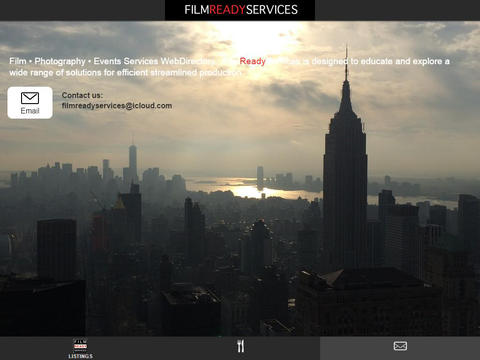Tap the sun reflection on river in photo
This screenshot has height=360, width=480.
[247, 192]
